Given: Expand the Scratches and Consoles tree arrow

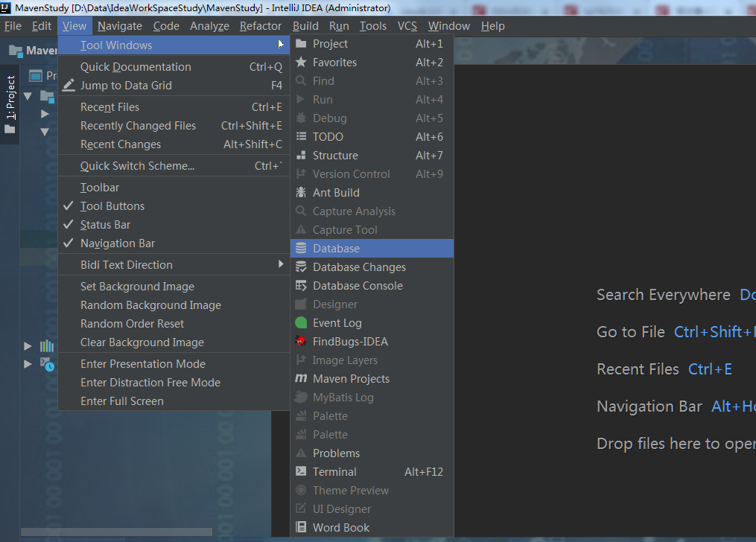Looking at the screenshot, I should click(x=28, y=364).
